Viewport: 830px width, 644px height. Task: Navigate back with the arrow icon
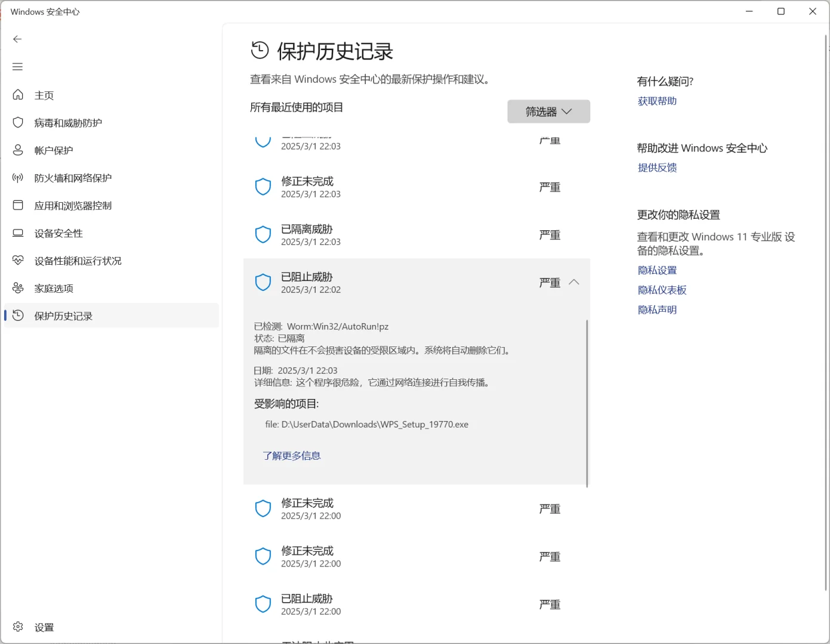pos(17,39)
